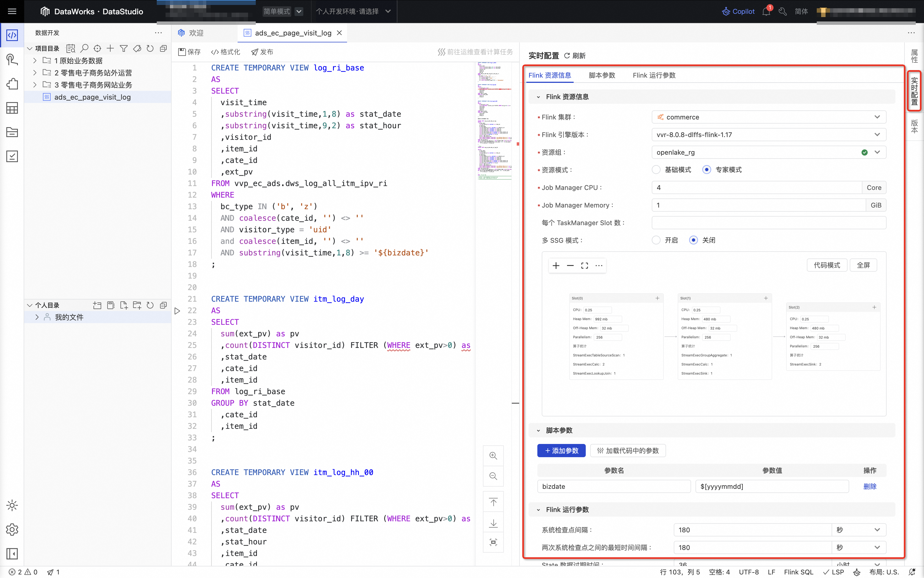Click the Job Manager CPU input field
The width and height of the screenshot is (924, 578).
[757, 188]
